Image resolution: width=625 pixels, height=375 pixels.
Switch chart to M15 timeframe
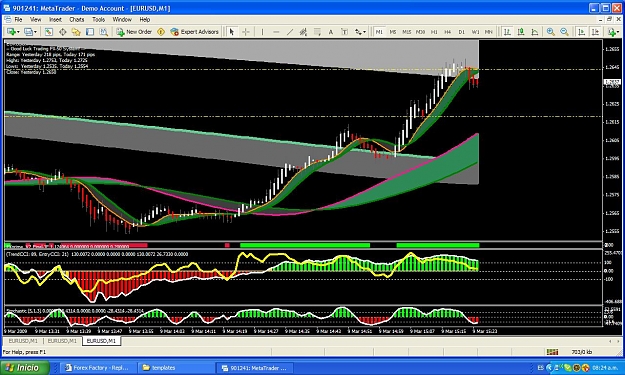[407, 32]
